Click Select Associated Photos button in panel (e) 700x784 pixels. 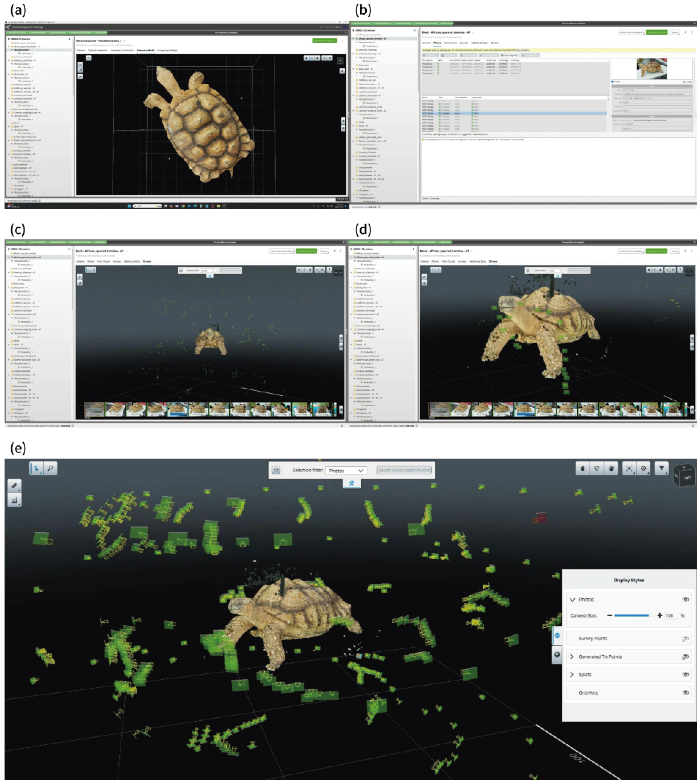click(x=404, y=470)
